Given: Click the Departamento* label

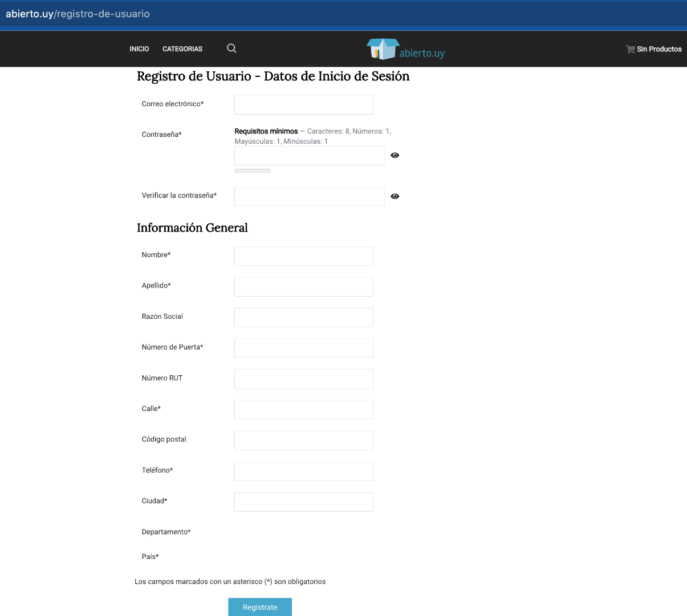Looking at the screenshot, I should pos(166,532).
